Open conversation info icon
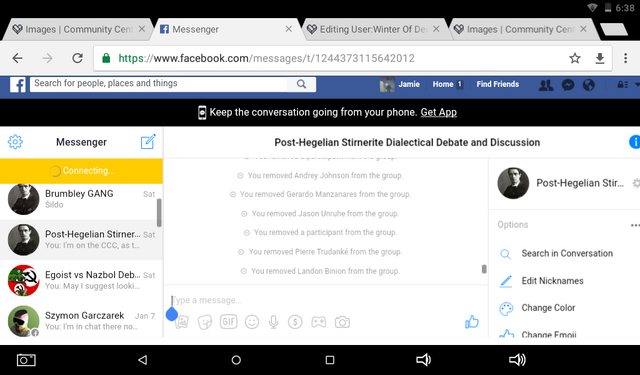This screenshot has width=640, height=375. (x=634, y=142)
